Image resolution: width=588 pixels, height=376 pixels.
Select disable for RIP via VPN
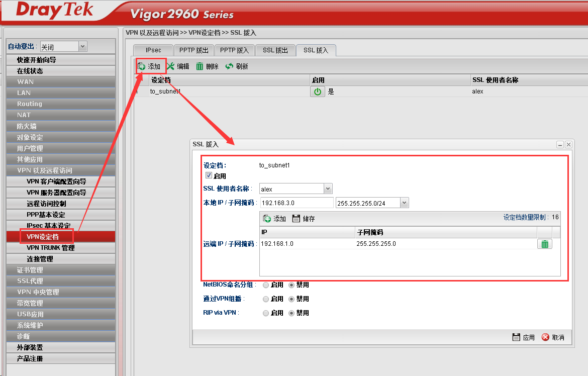[291, 313]
